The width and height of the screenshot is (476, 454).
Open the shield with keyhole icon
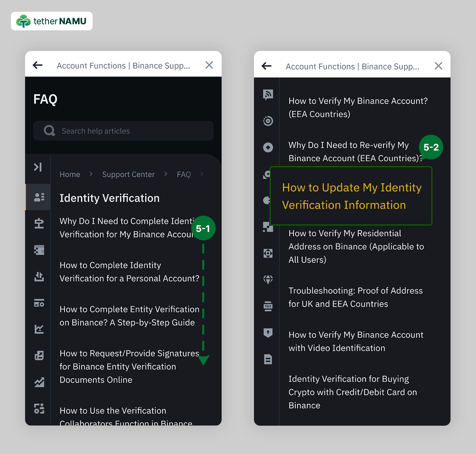[x=268, y=333]
